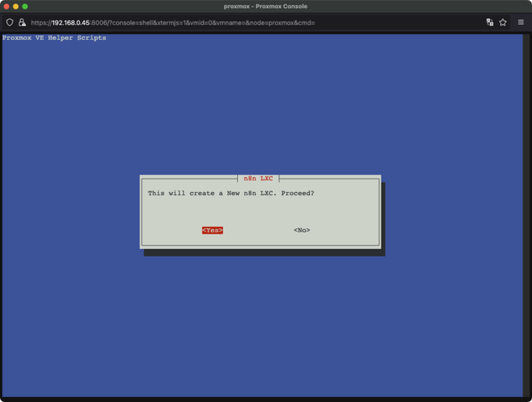
Task: Click the "proxmox - Proxmox Console" window title
Action: [x=265, y=7]
